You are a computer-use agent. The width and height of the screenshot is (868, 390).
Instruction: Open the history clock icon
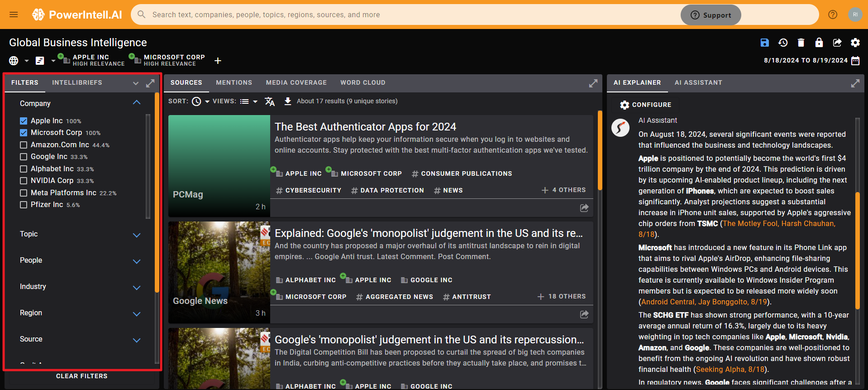coord(783,43)
